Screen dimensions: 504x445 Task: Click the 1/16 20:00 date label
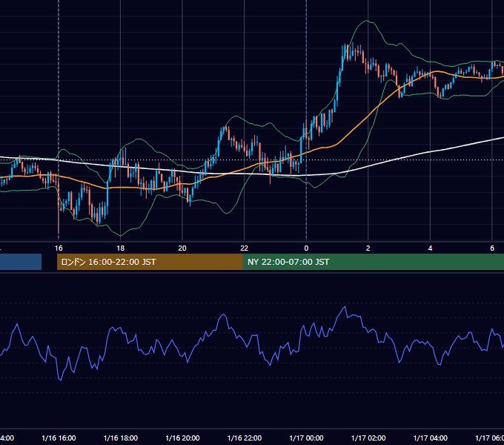(x=182, y=438)
